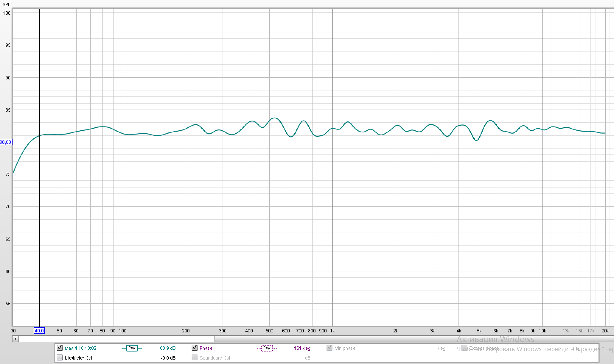Viewport: 614px width, 364px height.
Task: Click the Phase legend label text
Action: (206, 348)
